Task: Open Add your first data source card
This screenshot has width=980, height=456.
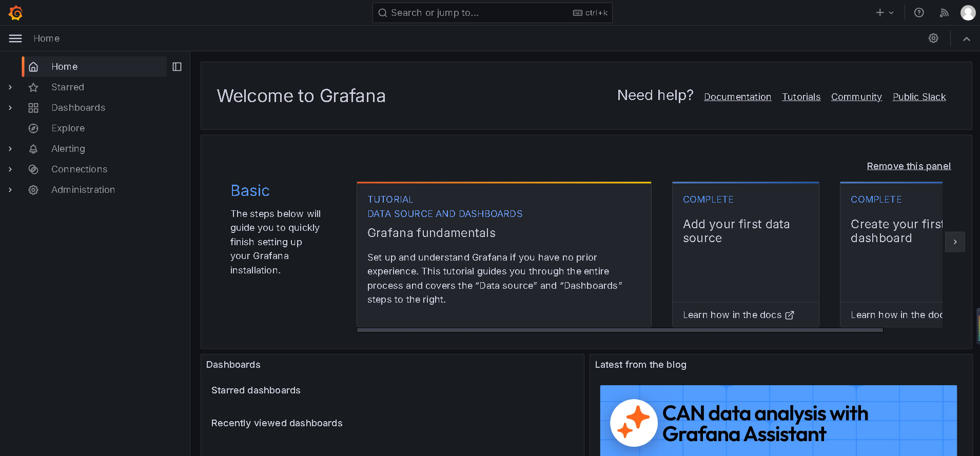Action: coord(746,254)
